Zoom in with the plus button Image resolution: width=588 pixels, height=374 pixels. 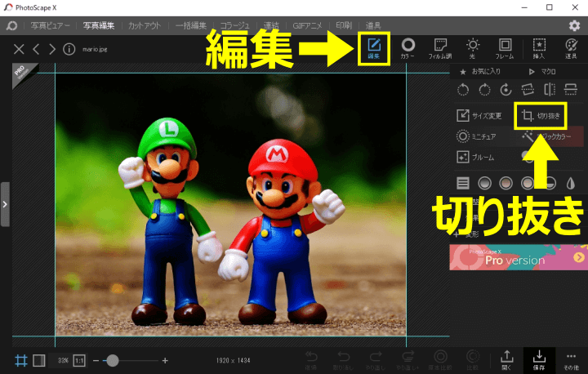165,360
